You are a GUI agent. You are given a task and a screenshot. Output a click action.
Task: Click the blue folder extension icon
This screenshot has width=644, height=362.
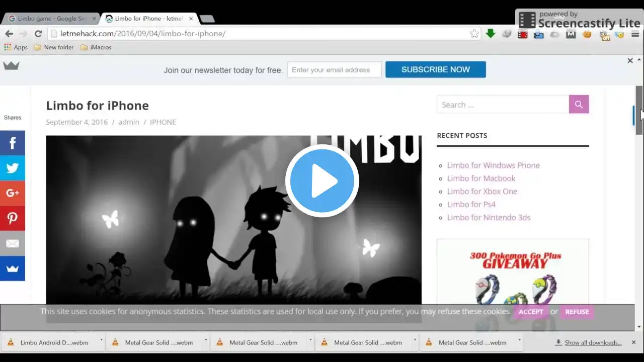pyautogui.click(x=539, y=35)
